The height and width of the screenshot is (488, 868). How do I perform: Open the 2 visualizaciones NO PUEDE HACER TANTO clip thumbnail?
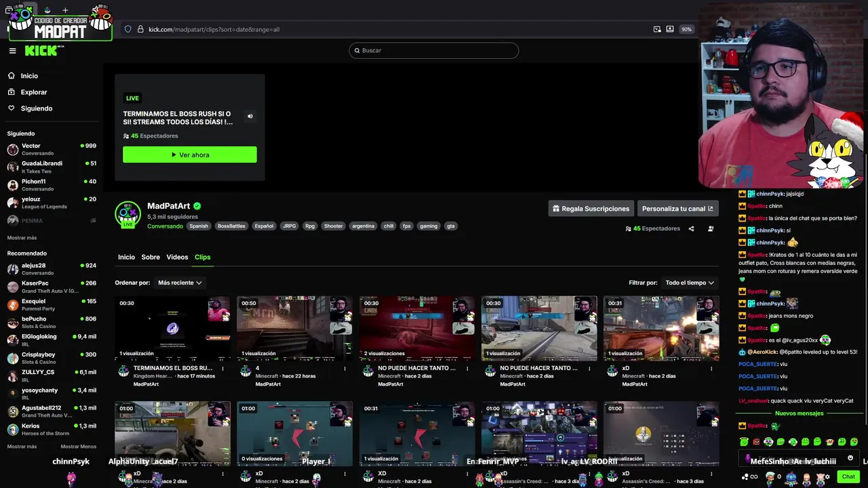pyautogui.click(x=417, y=328)
